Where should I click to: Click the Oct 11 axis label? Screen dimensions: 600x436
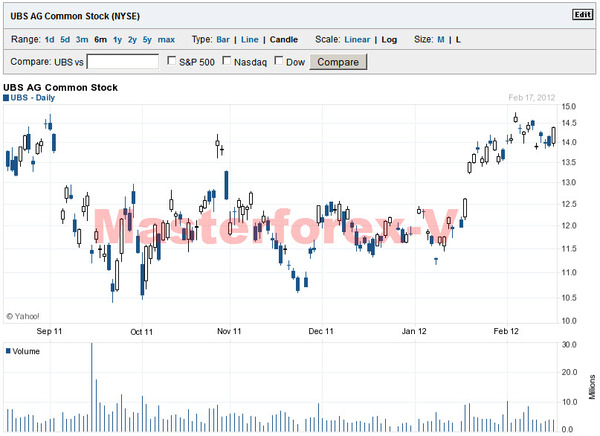(142, 332)
